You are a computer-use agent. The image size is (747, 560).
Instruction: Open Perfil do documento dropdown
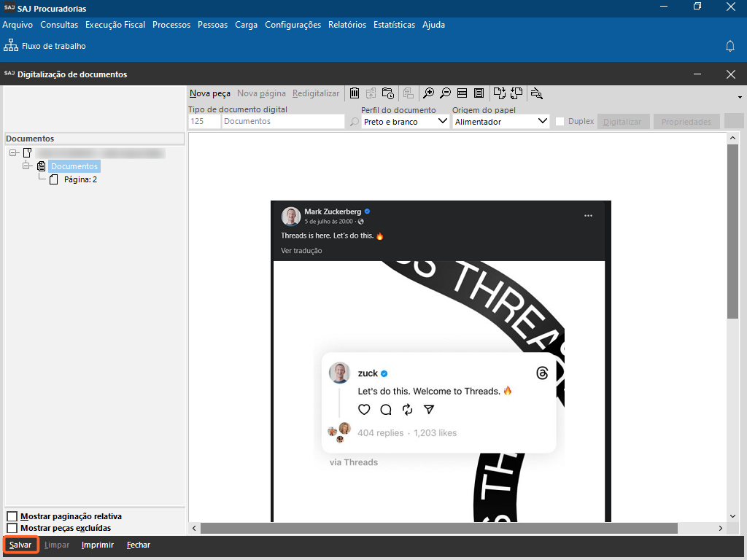pos(442,122)
